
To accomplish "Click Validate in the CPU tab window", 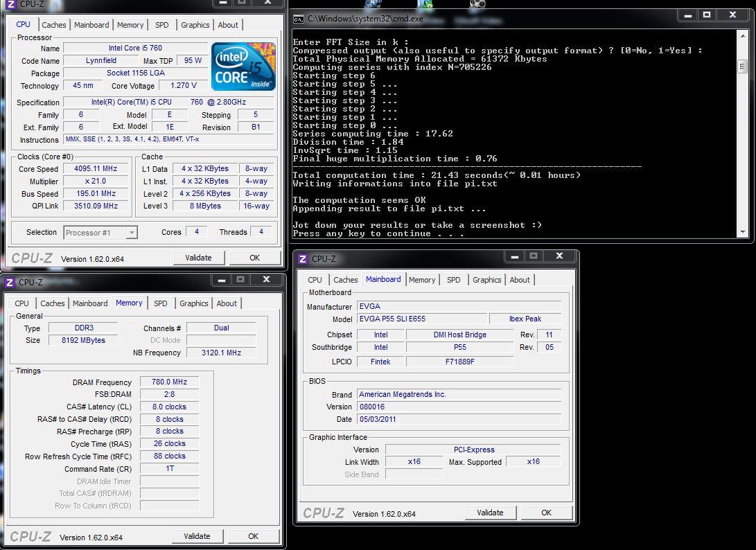I will pos(199,258).
